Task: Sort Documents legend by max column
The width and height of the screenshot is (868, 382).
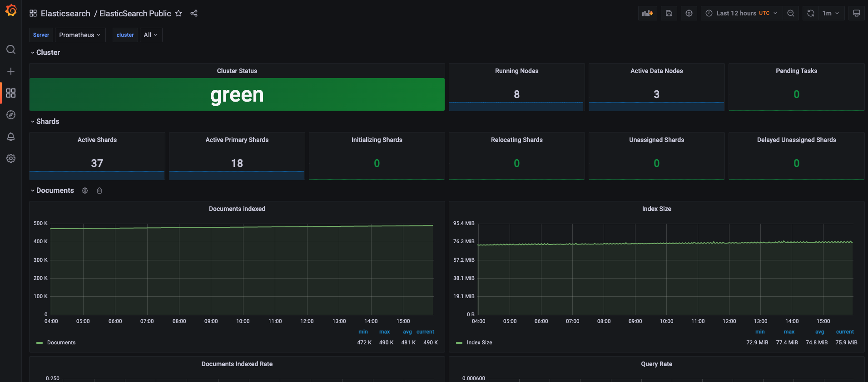Action: pyautogui.click(x=385, y=332)
